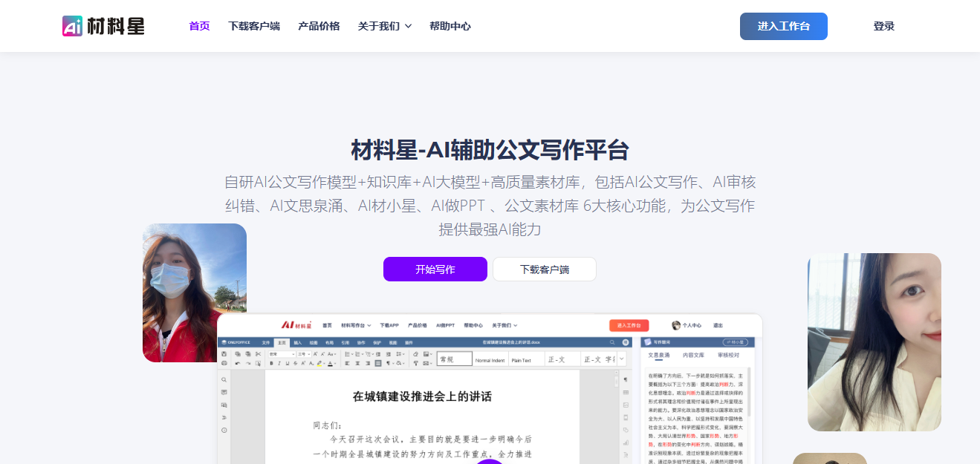Click the shape settings icon in the right sidebar
Image resolution: width=980 pixels, height=464 pixels.
click(626, 430)
